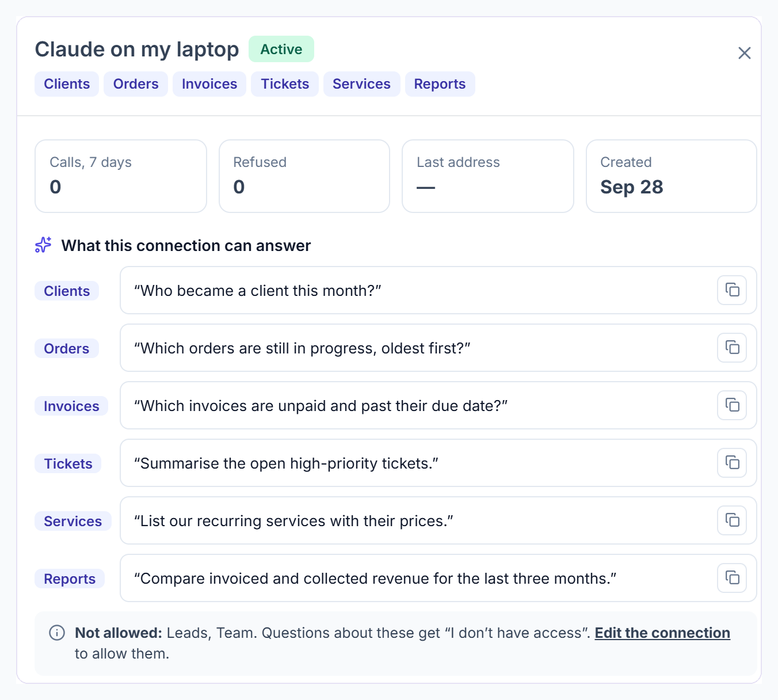The height and width of the screenshot is (700, 778).
Task: Open the Edit the connection link
Action: (662, 633)
